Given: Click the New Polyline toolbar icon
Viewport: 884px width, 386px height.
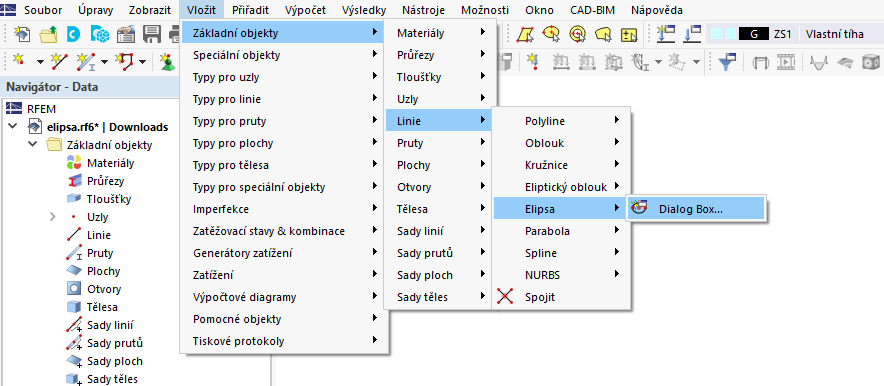Looking at the screenshot, I should 125,61.
